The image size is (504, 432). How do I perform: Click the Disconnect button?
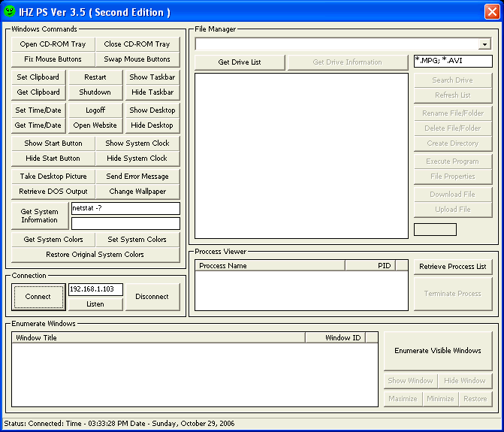(x=152, y=297)
